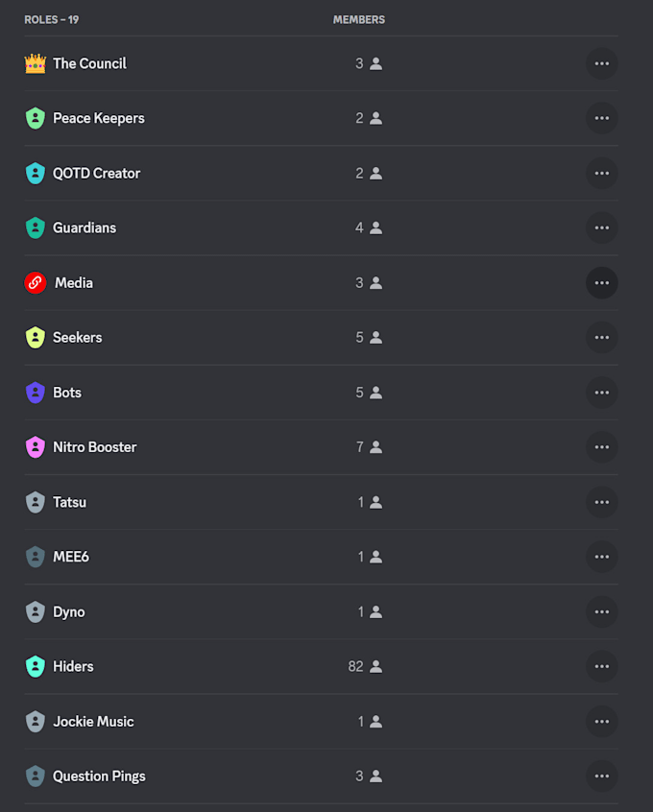Viewport: 653px width, 812px height.
Task: Click the red link icon for the Media role
Action: point(35,282)
